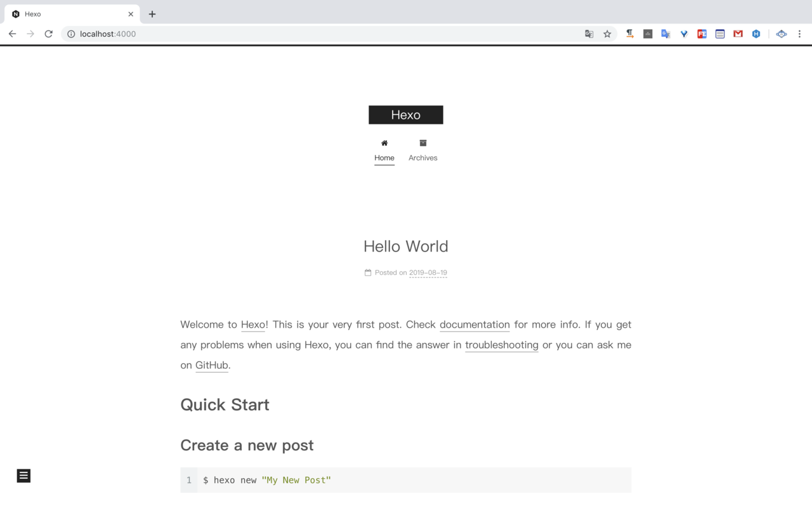812x508 pixels.
Task: Select the Hexo browser tab
Action: [x=72, y=14]
